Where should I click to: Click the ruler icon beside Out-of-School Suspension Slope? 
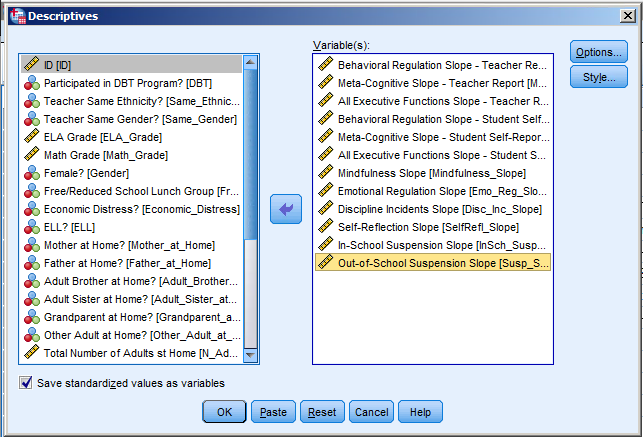(x=326, y=262)
